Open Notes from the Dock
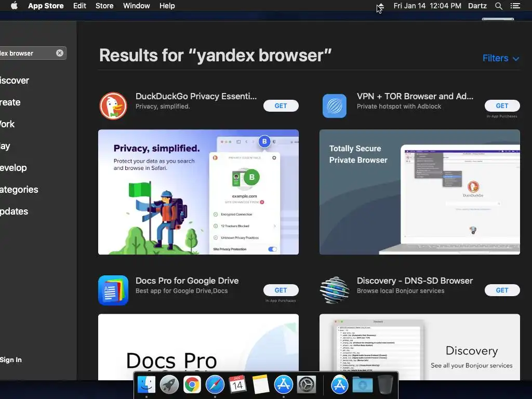This screenshot has width=532, height=399. click(x=261, y=385)
